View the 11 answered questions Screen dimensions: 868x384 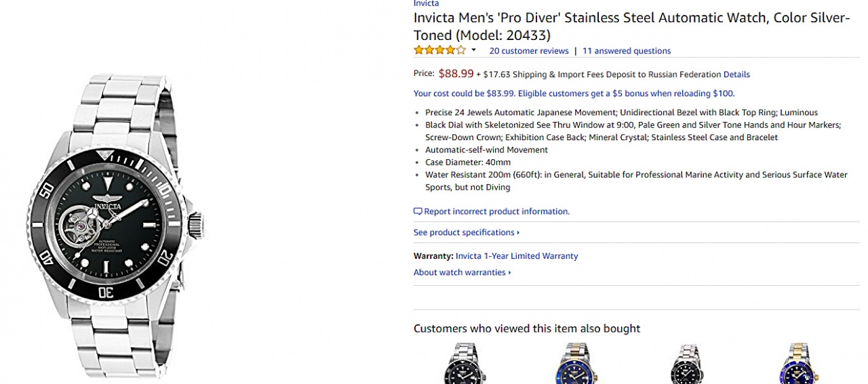coord(626,51)
